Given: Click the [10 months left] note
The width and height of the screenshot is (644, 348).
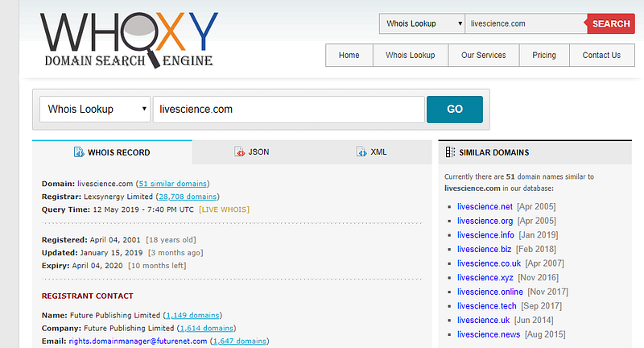Looking at the screenshot, I should coord(157,265).
